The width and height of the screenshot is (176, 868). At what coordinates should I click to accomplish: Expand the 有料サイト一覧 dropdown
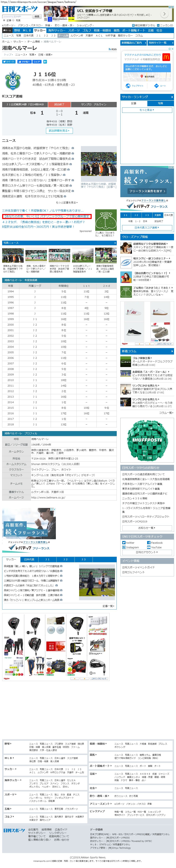click(x=160, y=43)
